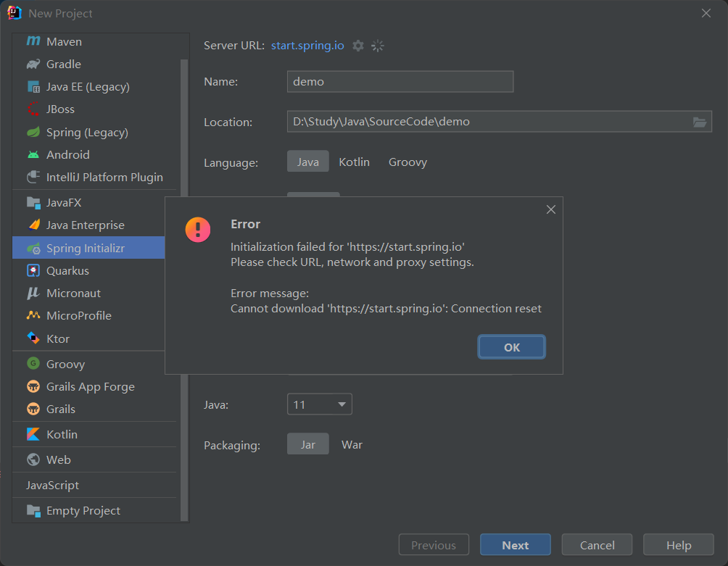Viewport: 728px width, 566px height.
Task: Click the Spring Initializr icon
Action: [34, 248]
